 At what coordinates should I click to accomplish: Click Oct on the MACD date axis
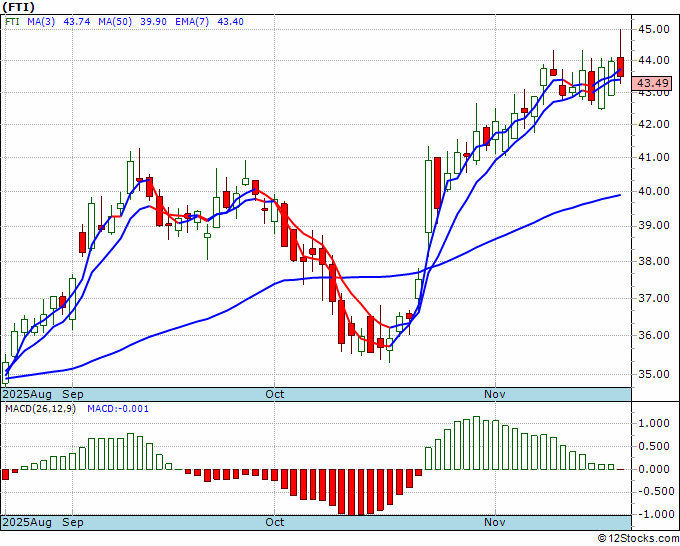pyautogui.click(x=275, y=522)
